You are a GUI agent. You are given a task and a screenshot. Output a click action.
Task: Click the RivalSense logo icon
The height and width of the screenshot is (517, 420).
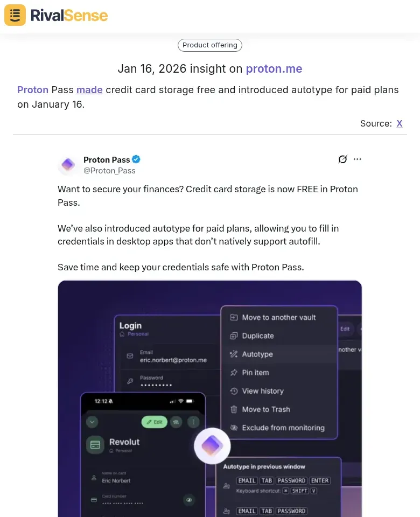coord(15,15)
